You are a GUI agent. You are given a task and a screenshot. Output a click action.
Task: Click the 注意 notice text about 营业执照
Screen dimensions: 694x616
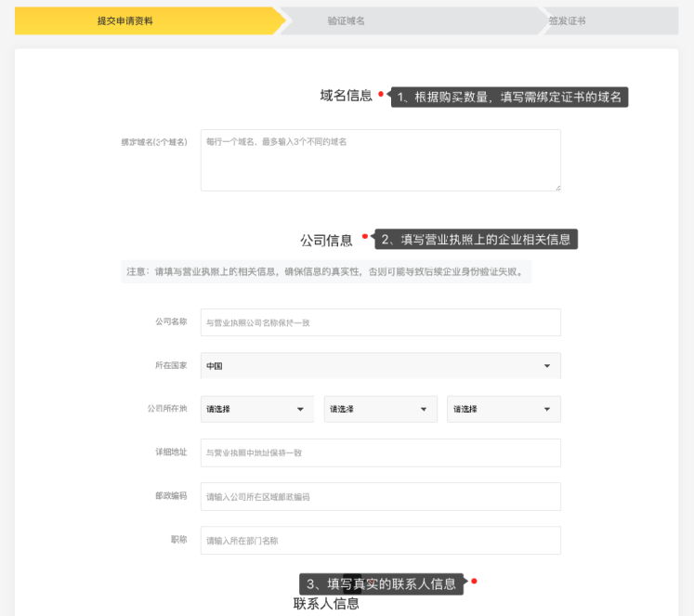pyautogui.click(x=326, y=272)
